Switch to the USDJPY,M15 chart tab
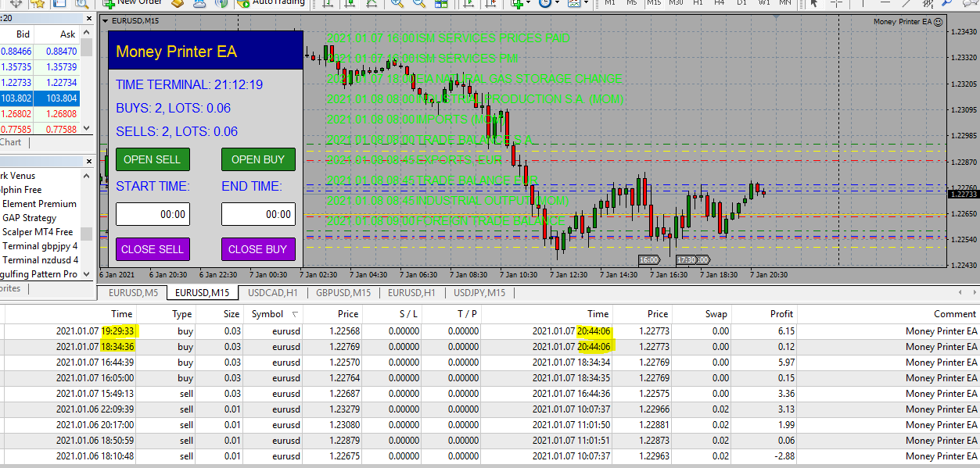 click(x=479, y=293)
